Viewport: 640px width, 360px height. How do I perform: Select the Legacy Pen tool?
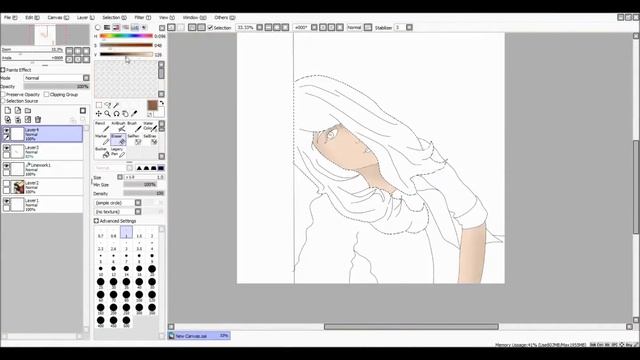coord(118,153)
